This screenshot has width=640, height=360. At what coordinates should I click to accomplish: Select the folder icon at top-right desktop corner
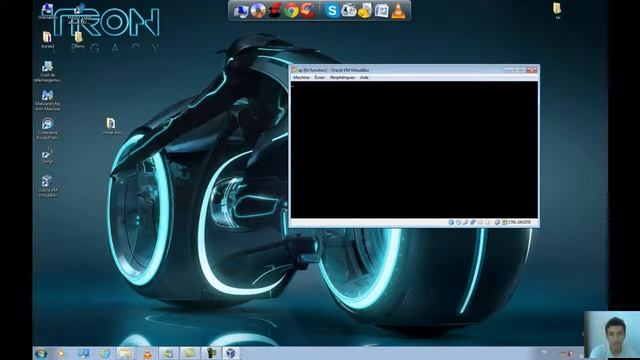(557, 11)
